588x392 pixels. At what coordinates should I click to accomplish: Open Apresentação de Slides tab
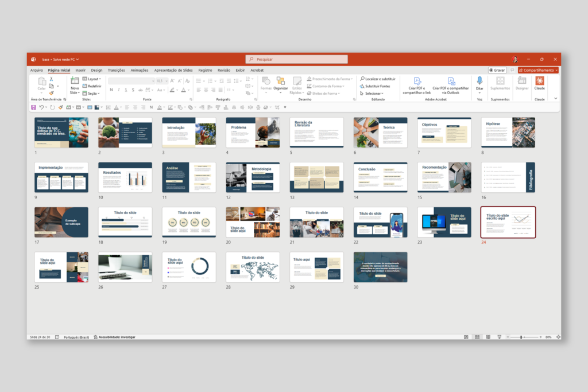pos(173,70)
